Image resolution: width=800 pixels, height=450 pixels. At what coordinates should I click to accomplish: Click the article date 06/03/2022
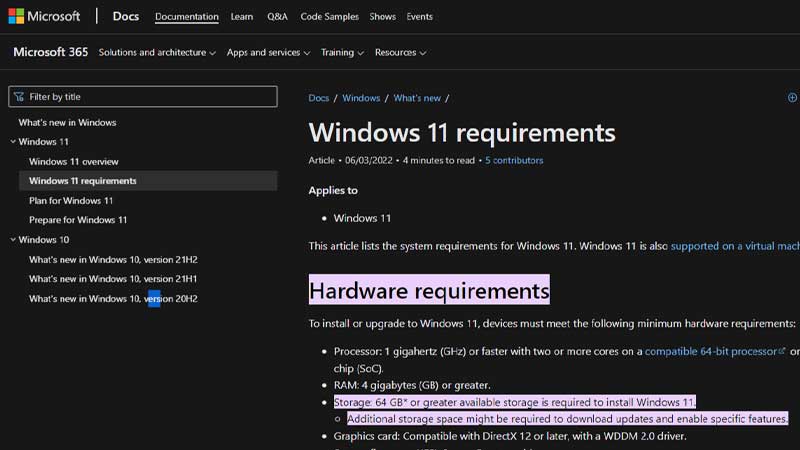click(368, 160)
